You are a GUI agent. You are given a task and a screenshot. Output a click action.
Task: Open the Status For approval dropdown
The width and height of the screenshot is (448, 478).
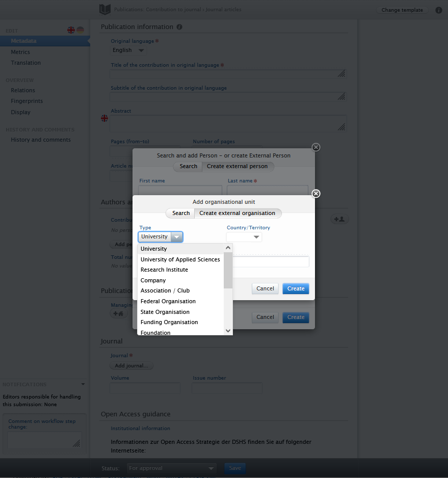point(172,468)
